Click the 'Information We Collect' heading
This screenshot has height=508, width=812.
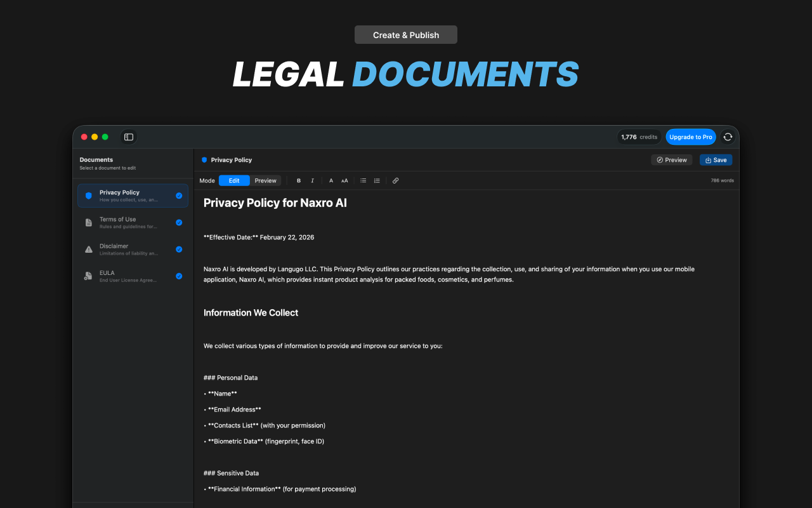point(251,312)
